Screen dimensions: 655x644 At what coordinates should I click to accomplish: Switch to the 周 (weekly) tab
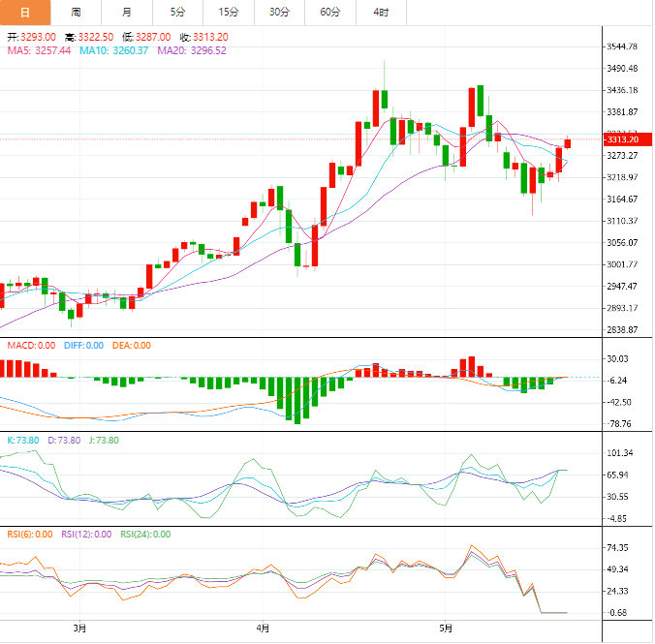tap(76, 13)
